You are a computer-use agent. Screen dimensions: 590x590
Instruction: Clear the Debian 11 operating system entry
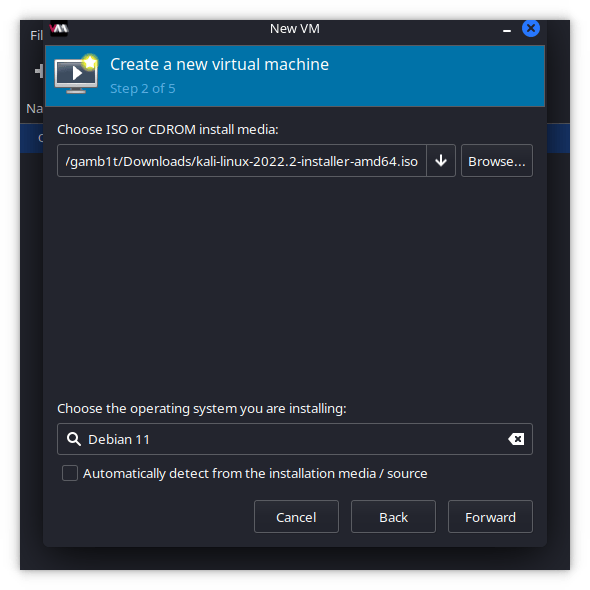click(x=516, y=439)
